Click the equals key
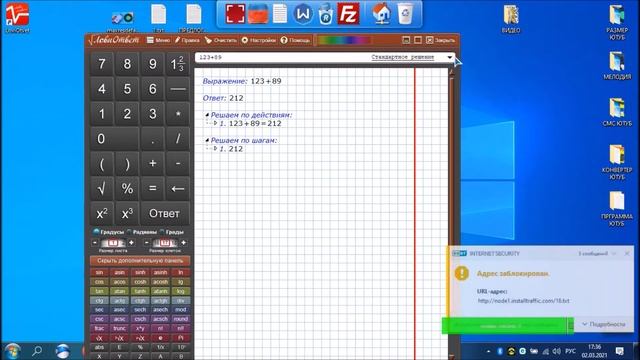The image size is (640, 360). pyautogui.click(x=152, y=189)
